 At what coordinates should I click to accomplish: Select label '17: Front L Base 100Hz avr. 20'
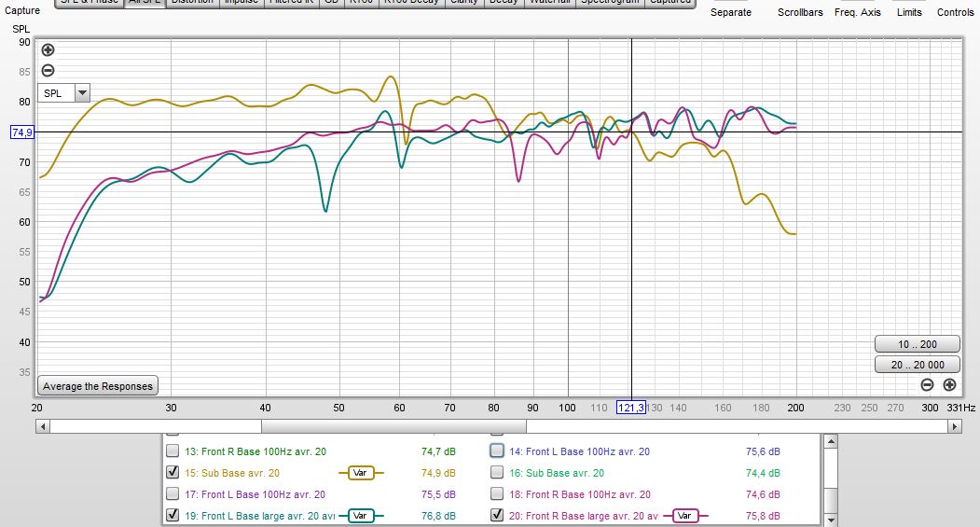(255, 494)
